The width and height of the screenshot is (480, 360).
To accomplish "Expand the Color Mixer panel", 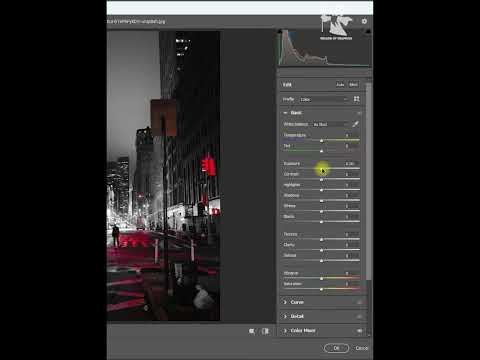I will tap(285, 331).
